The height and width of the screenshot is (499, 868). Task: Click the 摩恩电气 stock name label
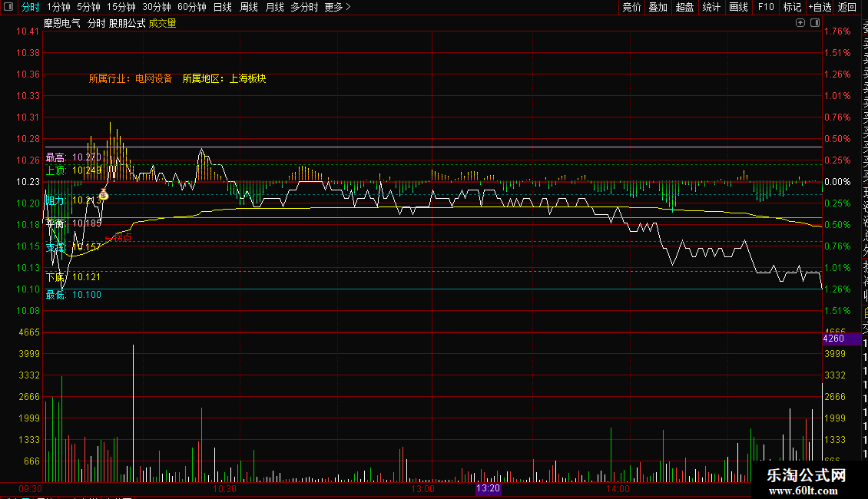coord(62,23)
